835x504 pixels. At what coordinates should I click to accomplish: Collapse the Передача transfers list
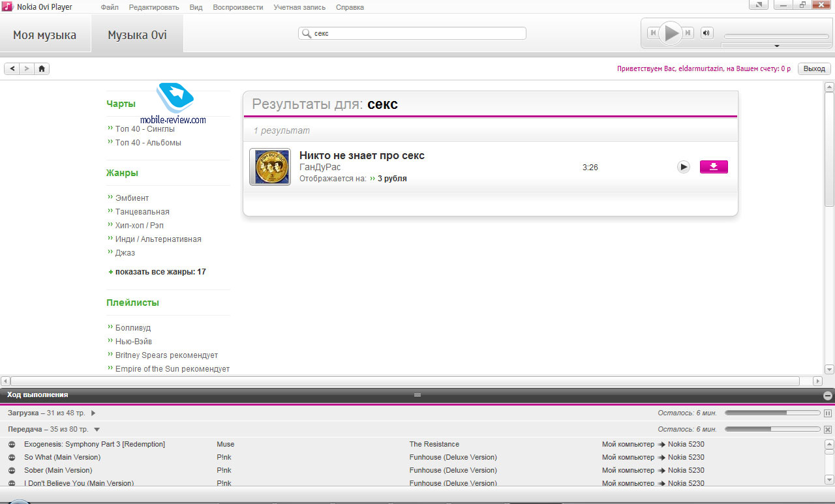pyautogui.click(x=97, y=429)
